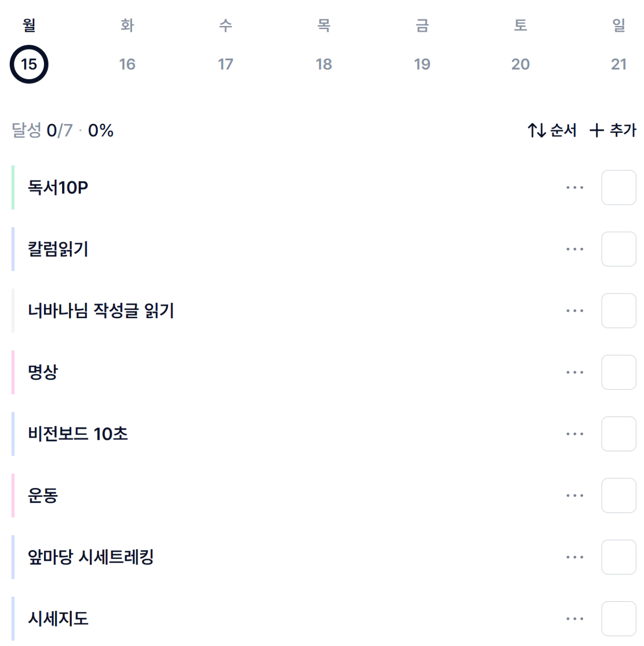This screenshot has height=646, width=644.
Task: Open the more options for 운동
Action: point(575,495)
